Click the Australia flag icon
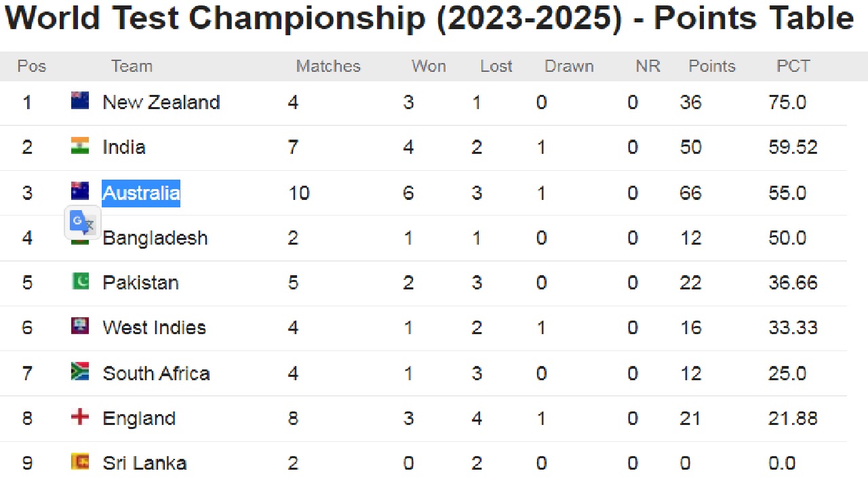 [x=80, y=190]
